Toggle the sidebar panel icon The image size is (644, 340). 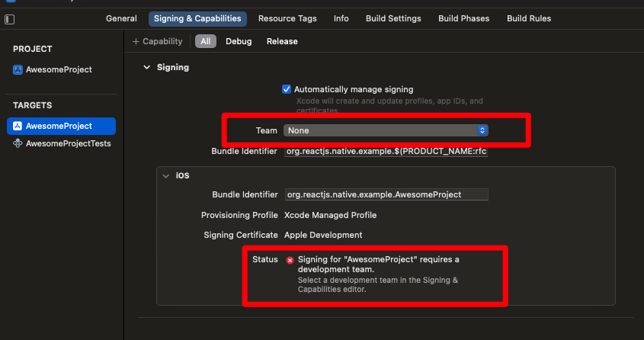(9, 19)
